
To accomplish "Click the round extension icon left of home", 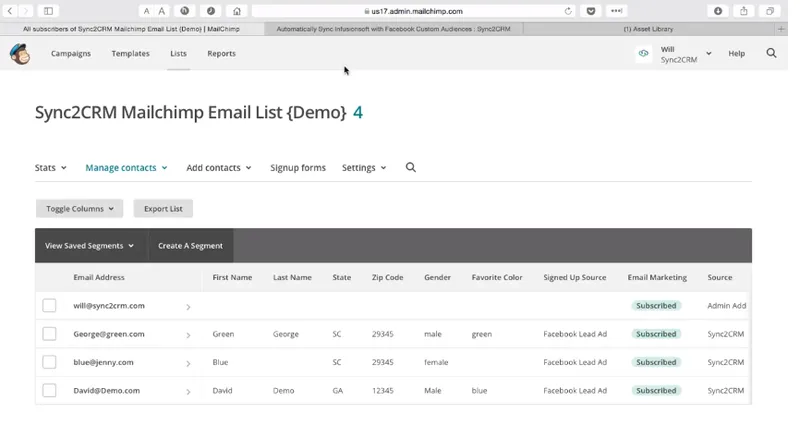I will click(x=211, y=11).
